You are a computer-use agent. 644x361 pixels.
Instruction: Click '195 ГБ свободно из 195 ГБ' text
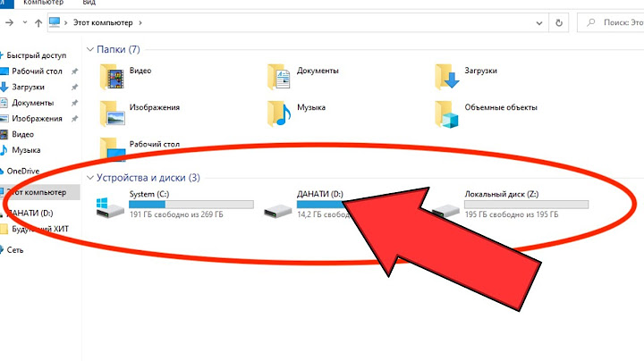point(512,214)
